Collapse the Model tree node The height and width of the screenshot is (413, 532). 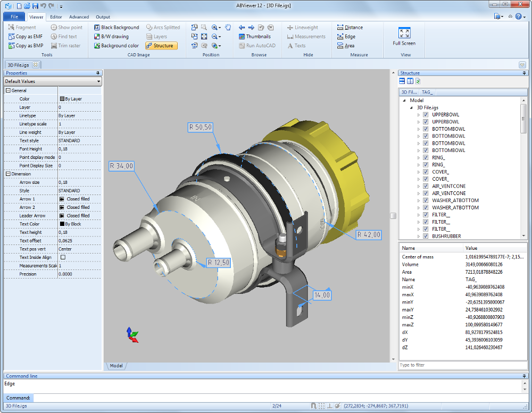pos(404,100)
